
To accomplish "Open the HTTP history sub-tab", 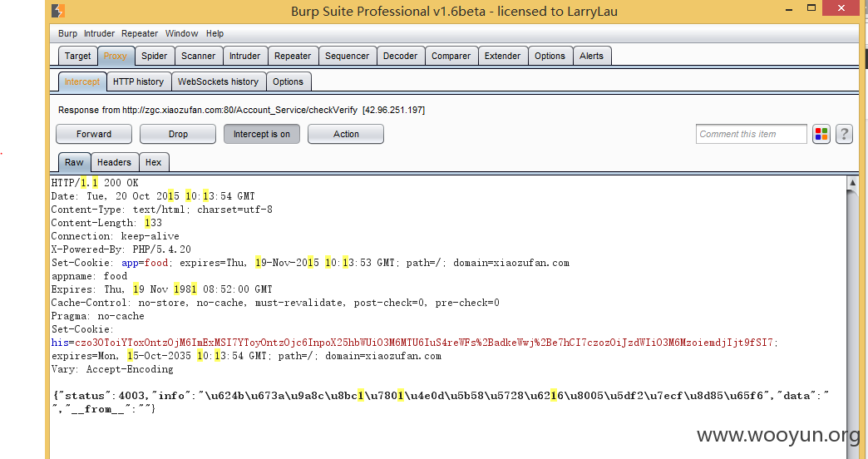I will point(138,81).
